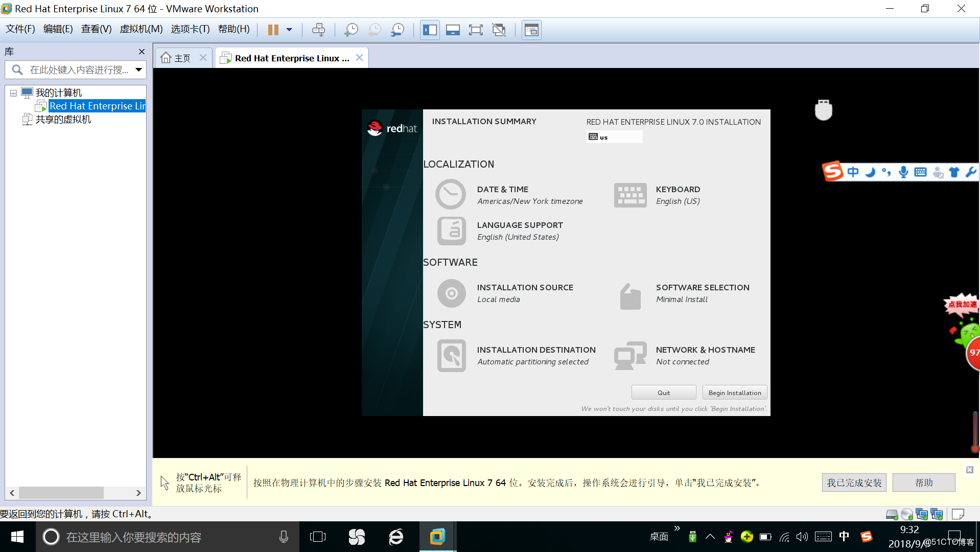Click the console view toolbar icon
This screenshot has width=980, height=552.
click(x=531, y=30)
